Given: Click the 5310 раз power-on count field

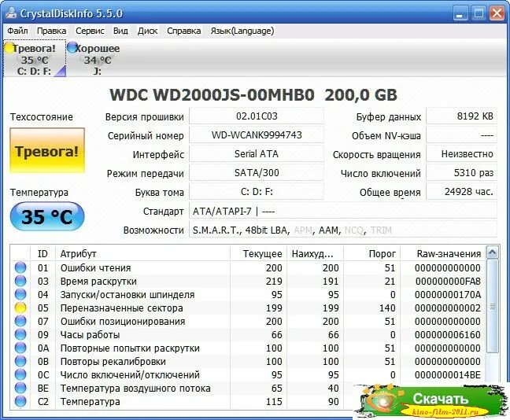Looking at the screenshot, I should pyautogui.click(x=461, y=172).
